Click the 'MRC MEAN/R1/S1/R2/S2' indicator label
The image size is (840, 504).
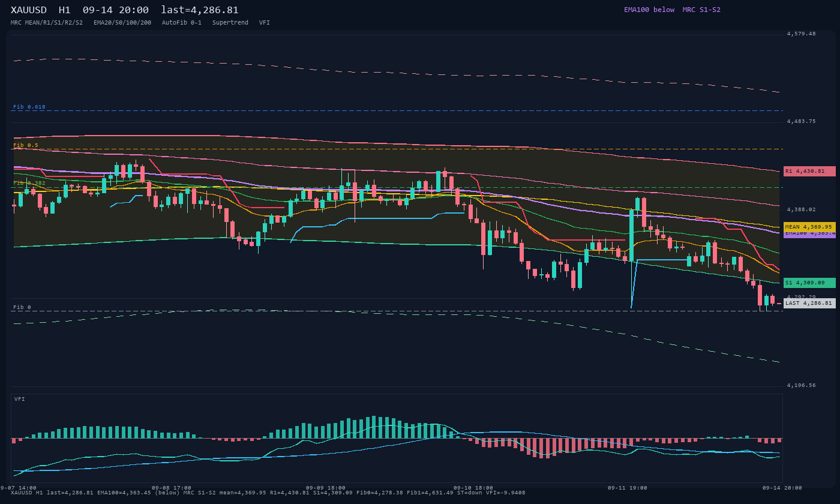47,23
